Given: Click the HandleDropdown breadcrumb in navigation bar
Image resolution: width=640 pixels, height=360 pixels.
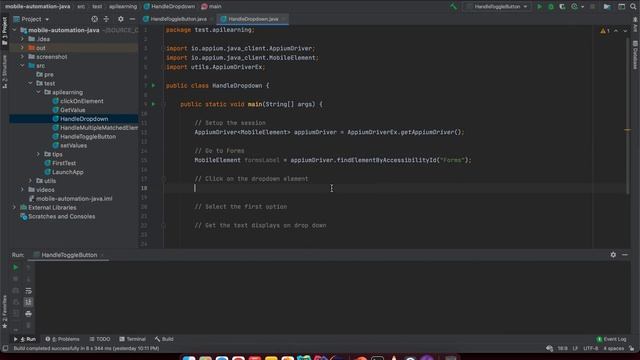Looking at the screenshot, I should click(169, 7).
